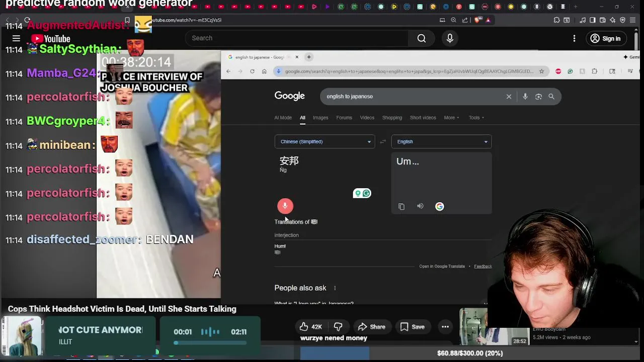The image size is (644, 362).
Task: Sign in to YouTube
Action: click(x=606, y=38)
